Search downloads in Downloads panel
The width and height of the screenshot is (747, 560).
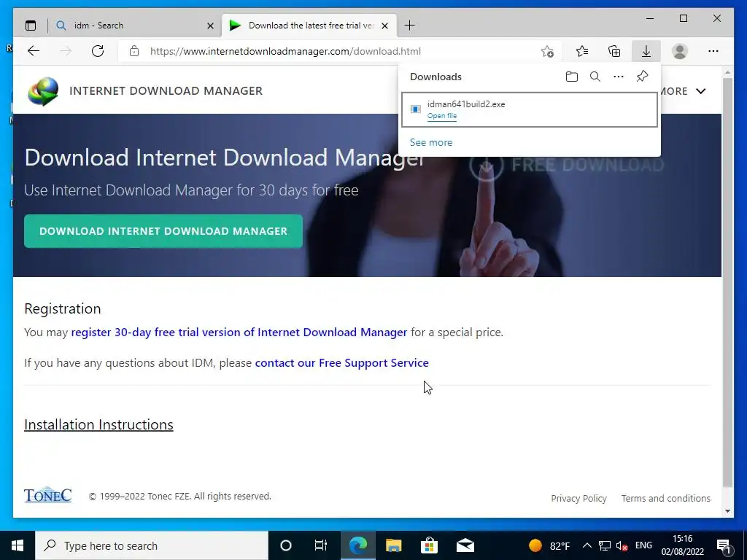point(595,77)
